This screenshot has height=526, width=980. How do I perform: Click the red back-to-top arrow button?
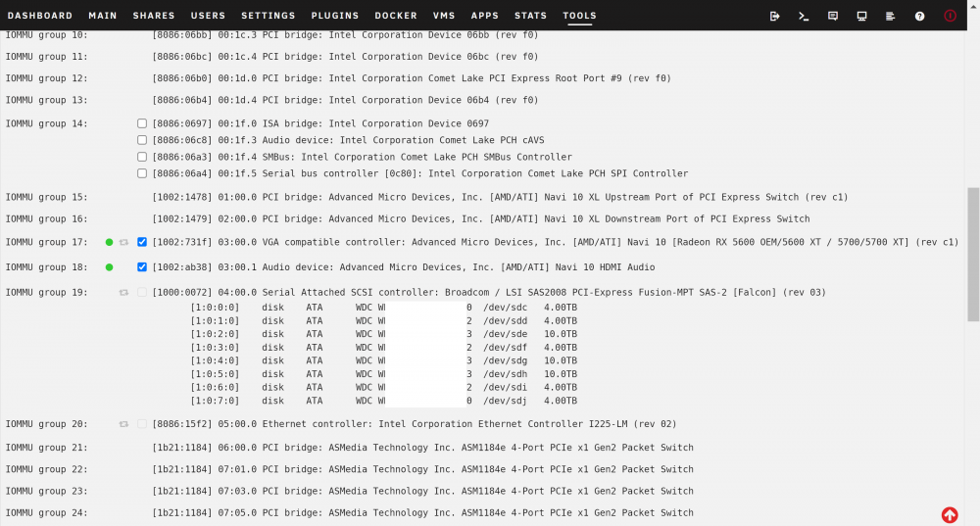[x=950, y=515]
